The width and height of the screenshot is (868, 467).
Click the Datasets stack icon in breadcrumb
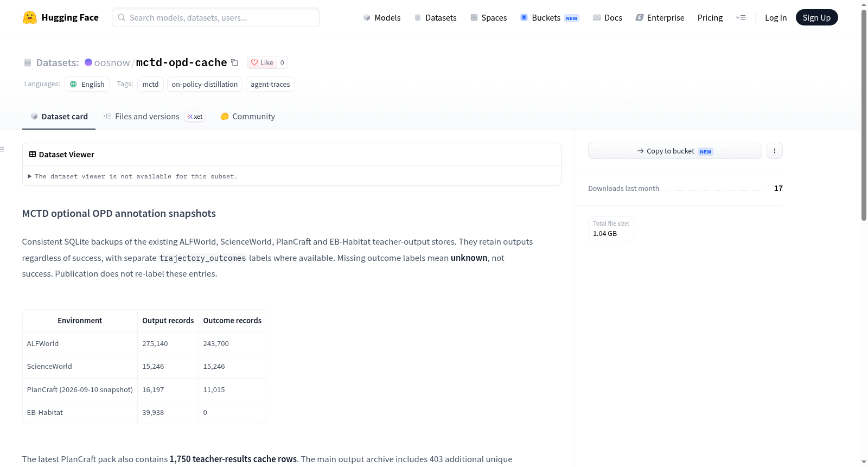(28, 63)
